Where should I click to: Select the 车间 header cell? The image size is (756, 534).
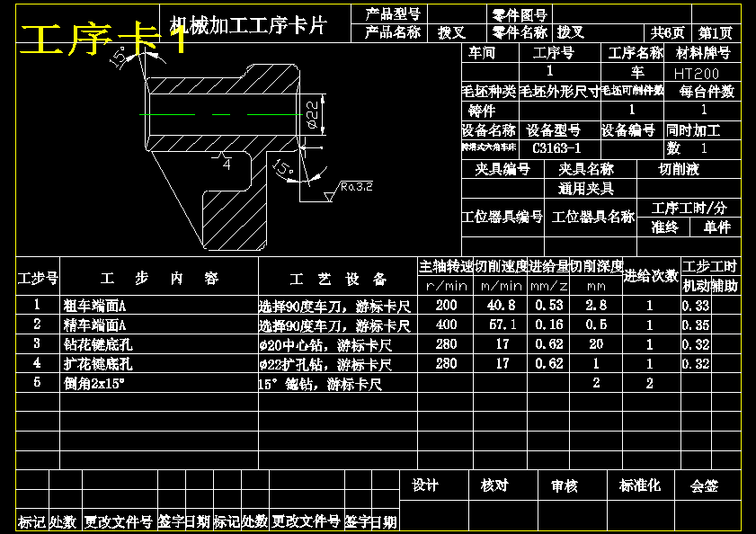click(x=481, y=52)
